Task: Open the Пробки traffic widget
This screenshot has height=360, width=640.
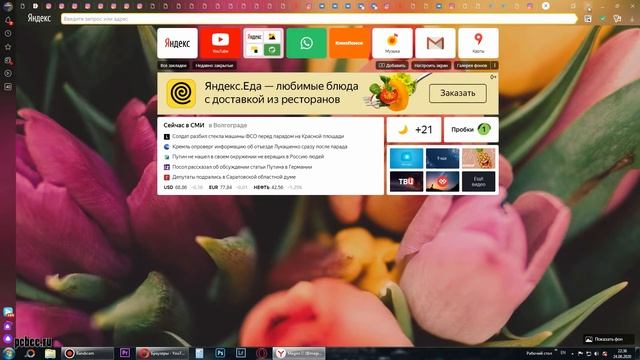Action: click(x=471, y=130)
